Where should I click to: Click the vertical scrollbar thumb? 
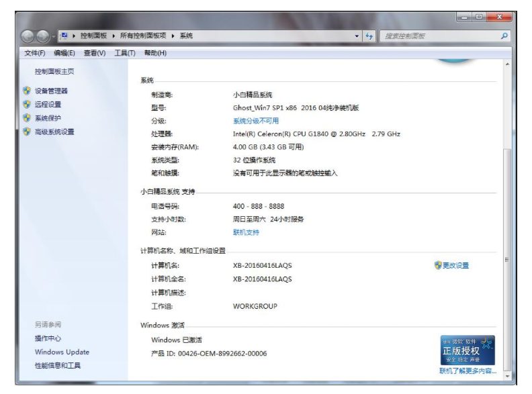pyautogui.click(x=507, y=259)
